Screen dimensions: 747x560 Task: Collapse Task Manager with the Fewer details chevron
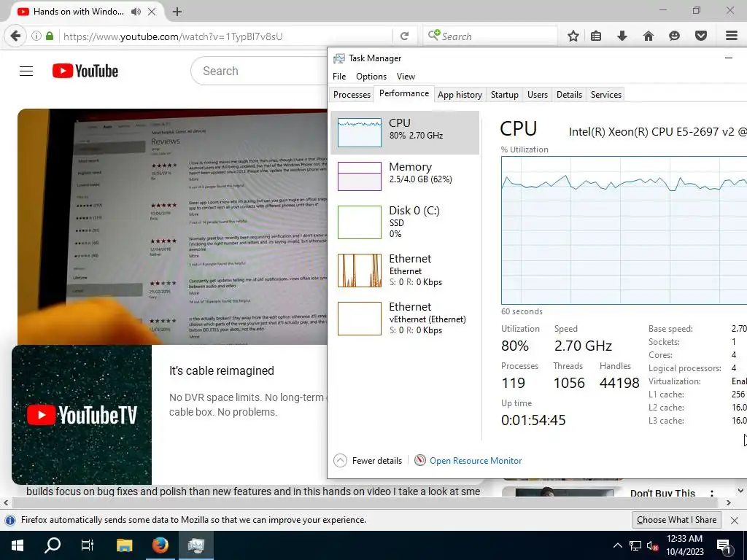pos(340,461)
